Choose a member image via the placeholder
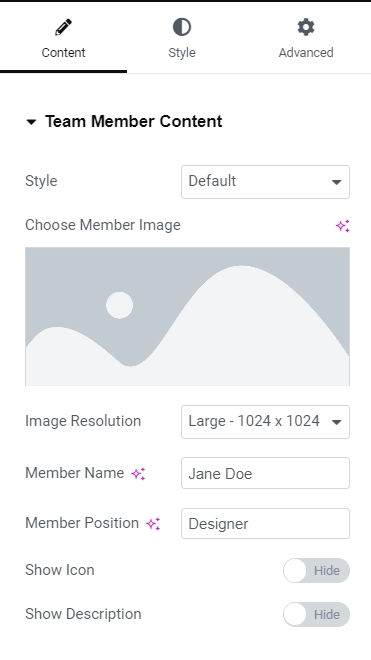This screenshot has height=660, width=371. [187, 316]
